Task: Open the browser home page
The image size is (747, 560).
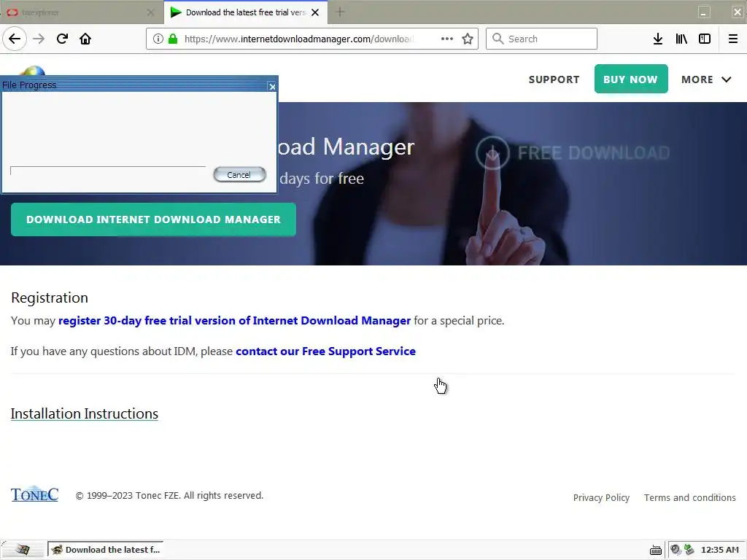Action: click(85, 39)
